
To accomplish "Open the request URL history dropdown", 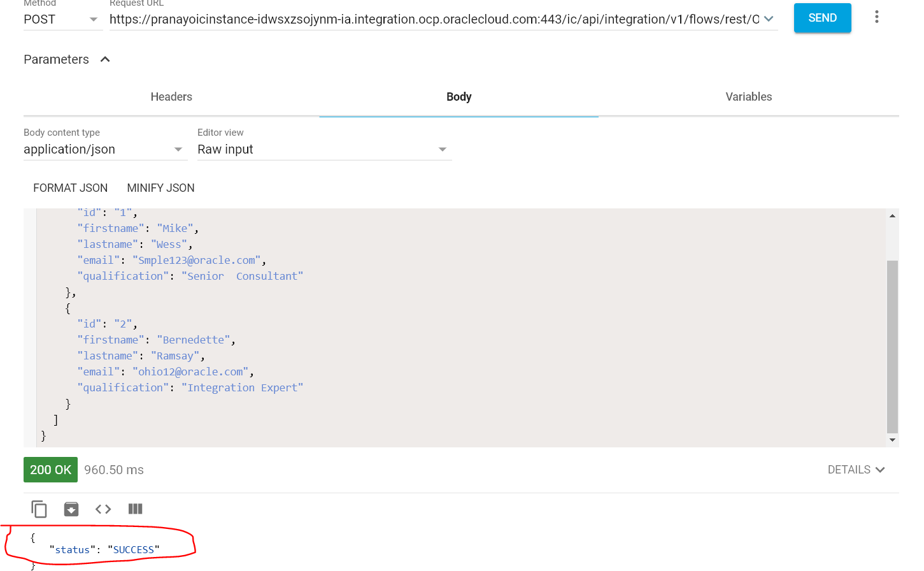I will [770, 19].
